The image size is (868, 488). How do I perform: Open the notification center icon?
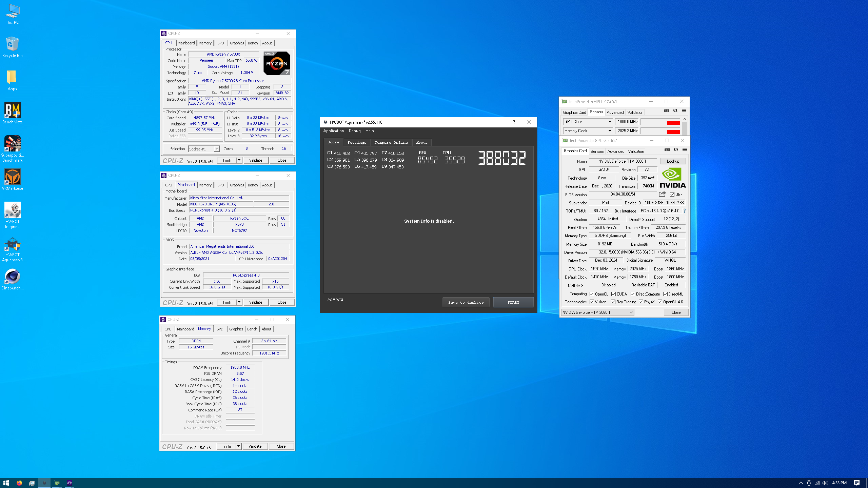click(x=857, y=483)
